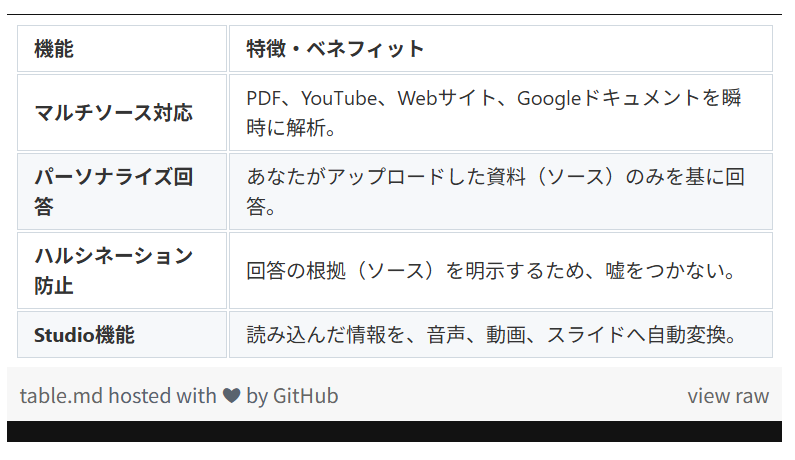Open the table.md file link

[61, 396]
